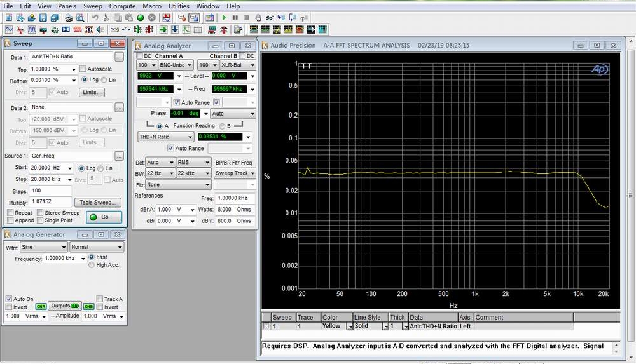Select High Acc. radio in Analog Generator
The width and height of the screenshot is (636, 364).
tap(91, 265)
